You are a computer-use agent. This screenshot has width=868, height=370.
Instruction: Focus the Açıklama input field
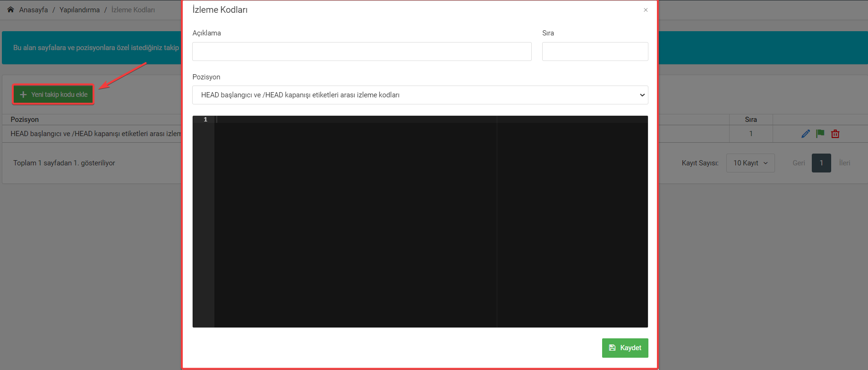pos(362,52)
